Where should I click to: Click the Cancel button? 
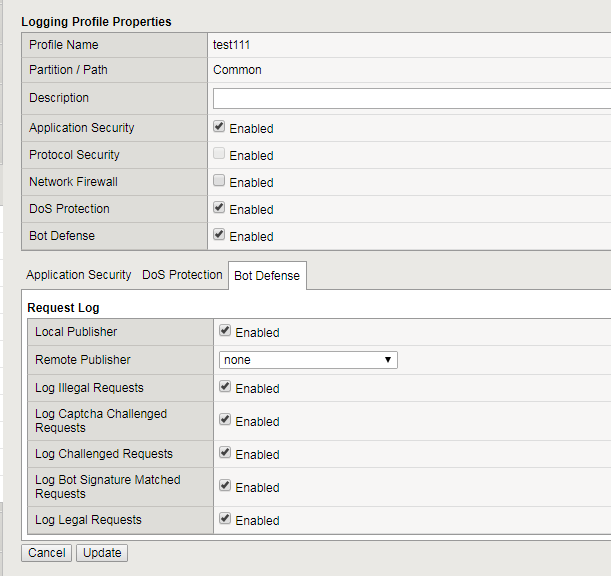[46, 553]
